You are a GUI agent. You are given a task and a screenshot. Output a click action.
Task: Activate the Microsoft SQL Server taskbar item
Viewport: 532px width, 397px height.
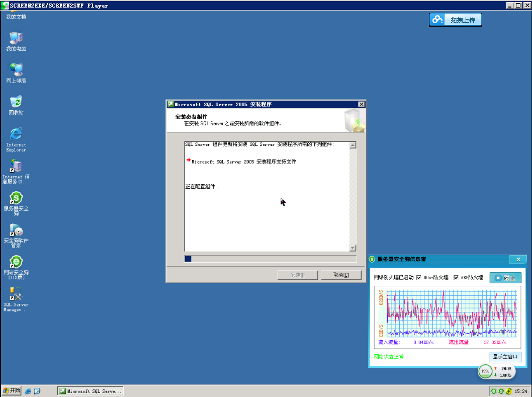(90, 391)
